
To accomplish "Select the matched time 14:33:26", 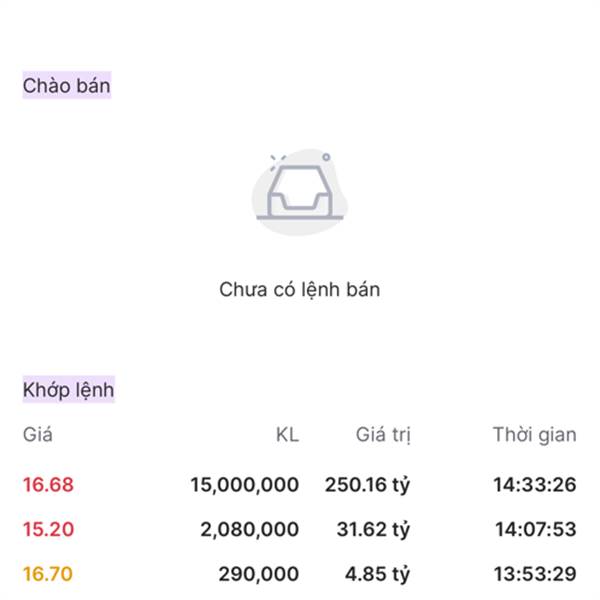I will coord(534,485).
